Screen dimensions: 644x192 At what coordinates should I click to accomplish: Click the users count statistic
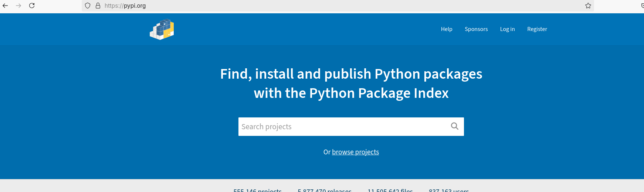point(449,190)
